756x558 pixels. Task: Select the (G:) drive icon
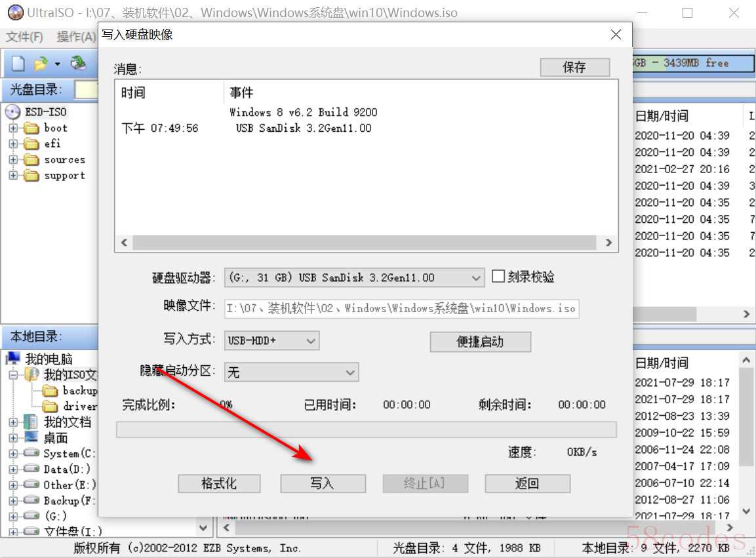pyautogui.click(x=31, y=516)
